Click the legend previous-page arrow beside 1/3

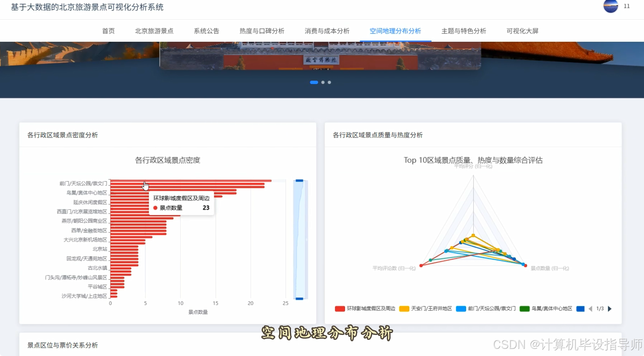(591, 309)
